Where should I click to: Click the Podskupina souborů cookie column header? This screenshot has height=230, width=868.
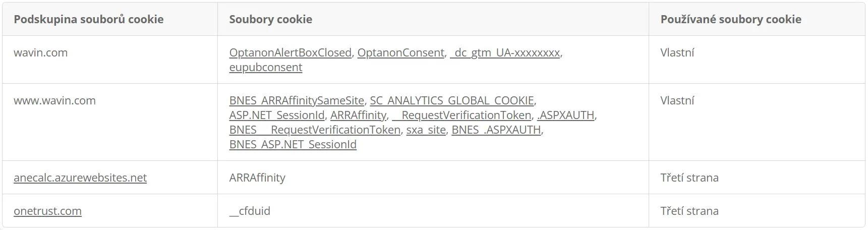pos(89,19)
